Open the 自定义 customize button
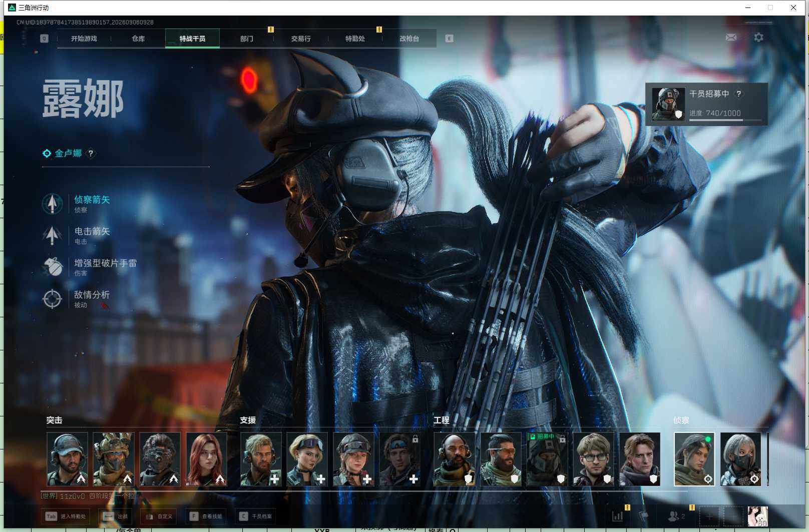Screen dimensions: 809x532 point(159,516)
